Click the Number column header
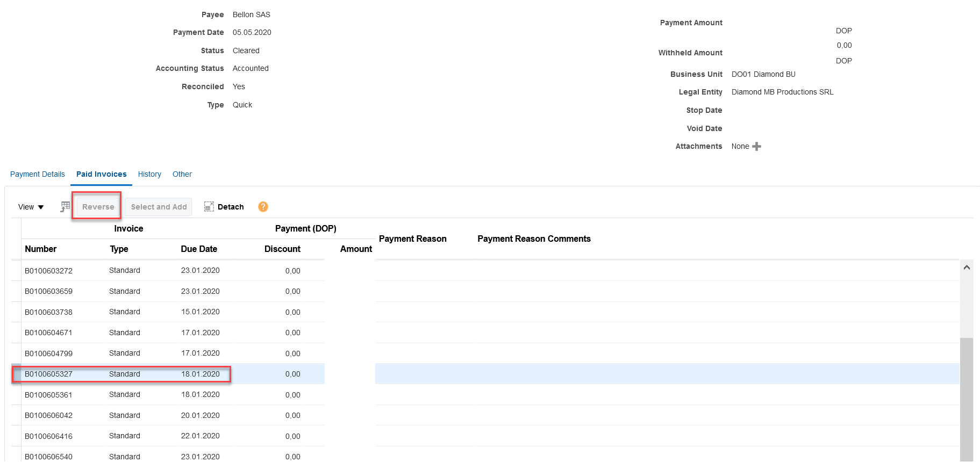Viewport: 980px width, 462px height. click(x=40, y=249)
